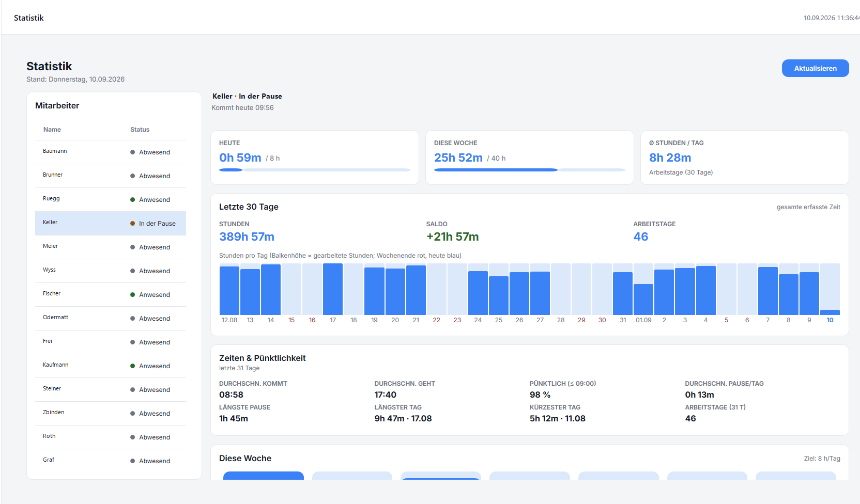The width and height of the screenshot is (860, 504).
Task: Select employee Baumann in the list
Action: [x=111, y=152]
